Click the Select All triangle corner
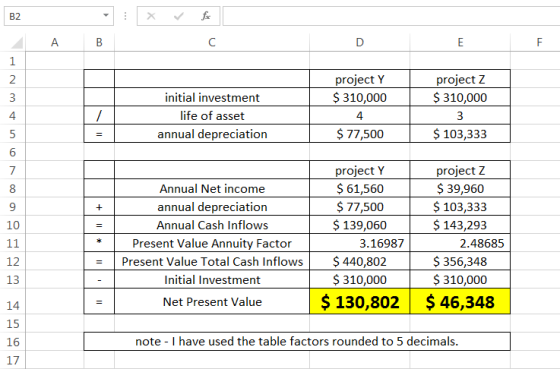This screenshot has width=560, height=369. click(17, 43)
